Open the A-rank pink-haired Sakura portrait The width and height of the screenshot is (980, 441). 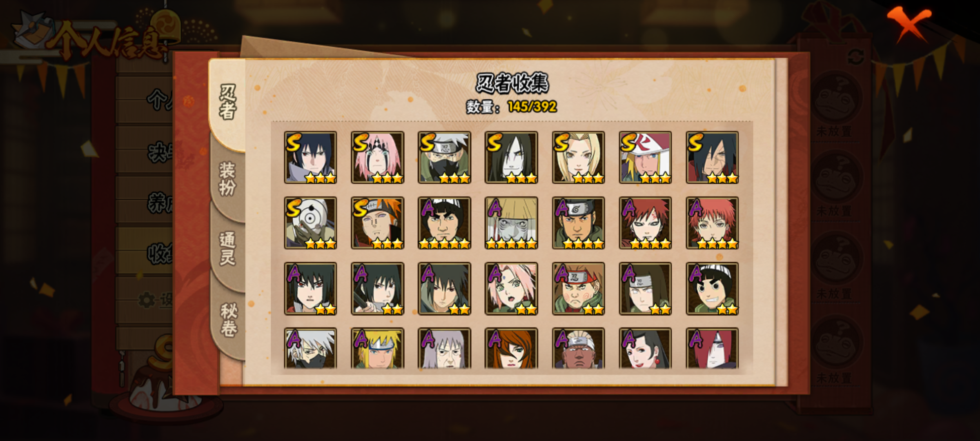click(511, 289)
